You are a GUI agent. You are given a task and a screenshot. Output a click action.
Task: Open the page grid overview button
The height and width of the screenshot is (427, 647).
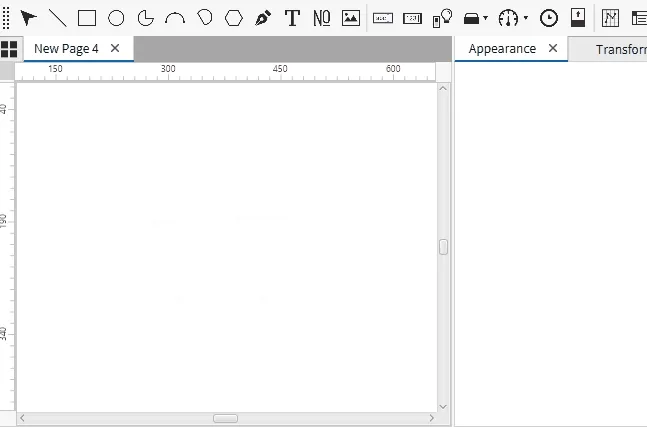(x=10, y=49)
